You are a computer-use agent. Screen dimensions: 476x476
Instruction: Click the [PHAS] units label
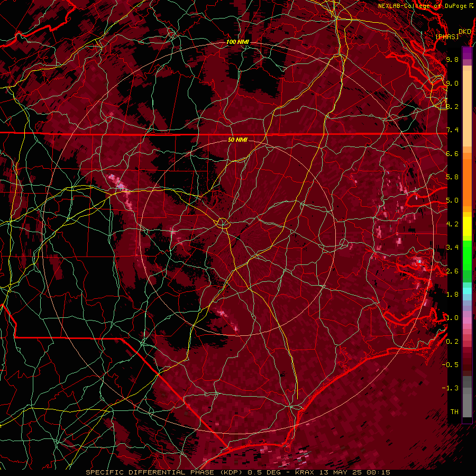click(447, 36)
